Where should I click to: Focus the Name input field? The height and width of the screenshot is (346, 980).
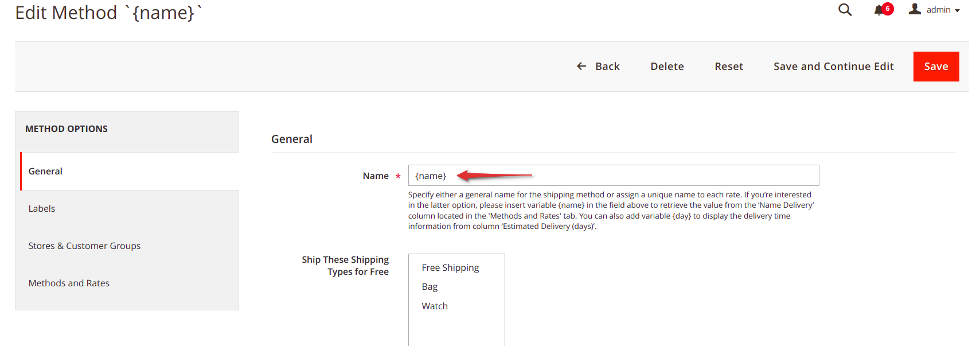(614, 176)
